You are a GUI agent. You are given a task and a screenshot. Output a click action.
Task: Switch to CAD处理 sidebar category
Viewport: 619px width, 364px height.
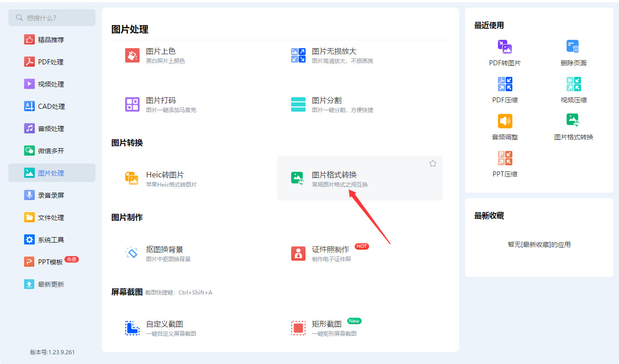52,107
